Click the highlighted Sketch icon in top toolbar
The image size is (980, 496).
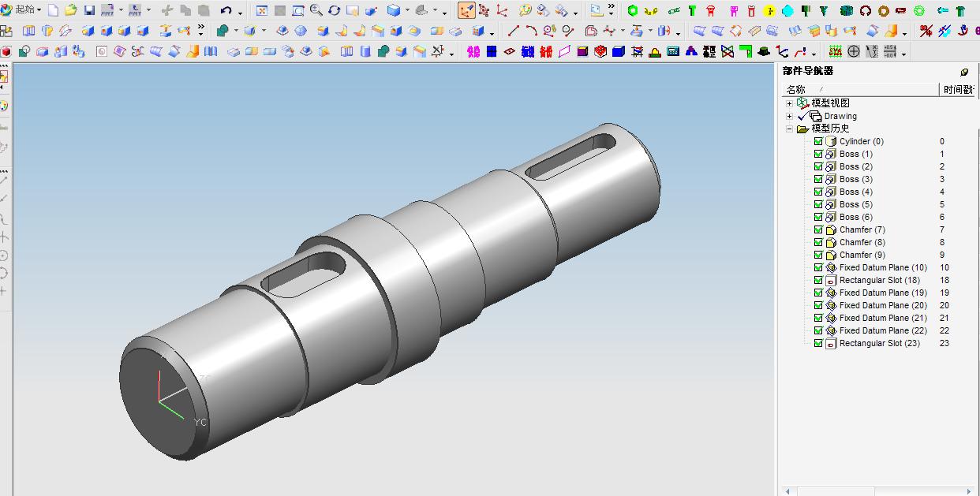coord(466,10)
